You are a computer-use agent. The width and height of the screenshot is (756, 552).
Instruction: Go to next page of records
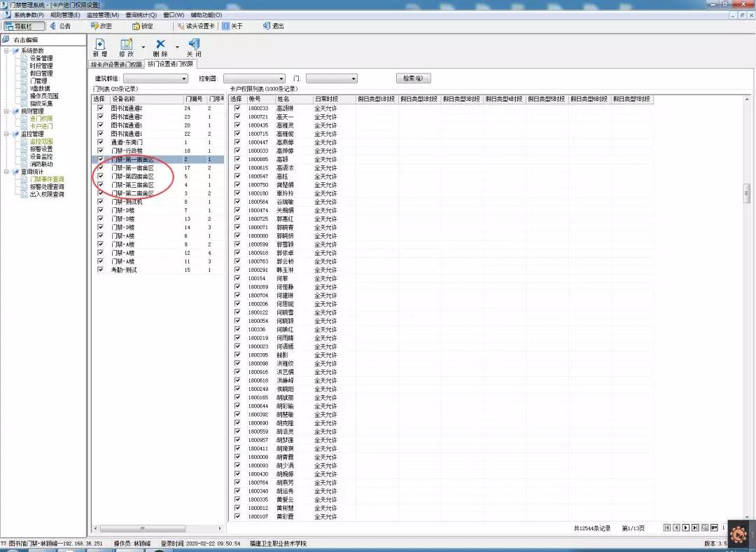tap(686, 527)
